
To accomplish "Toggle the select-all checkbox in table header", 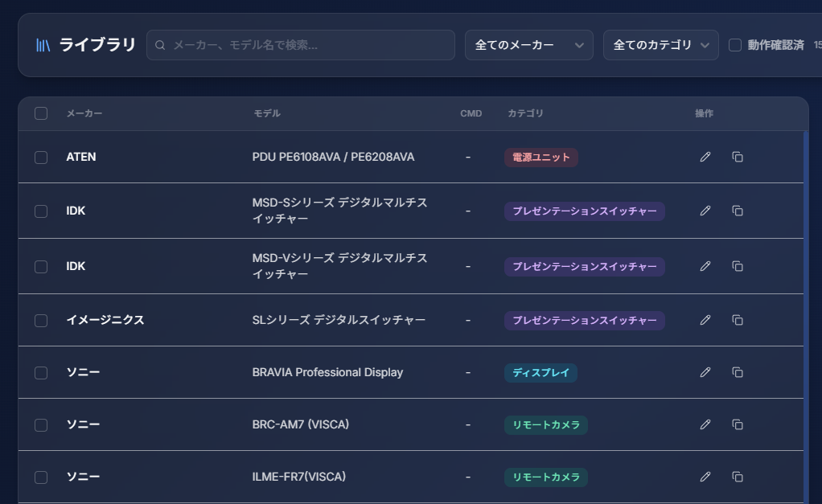I will click(41, 113).
